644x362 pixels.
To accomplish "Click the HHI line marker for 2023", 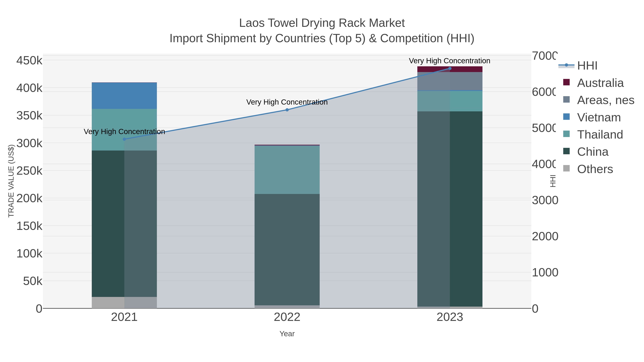I will pos(450,68).
